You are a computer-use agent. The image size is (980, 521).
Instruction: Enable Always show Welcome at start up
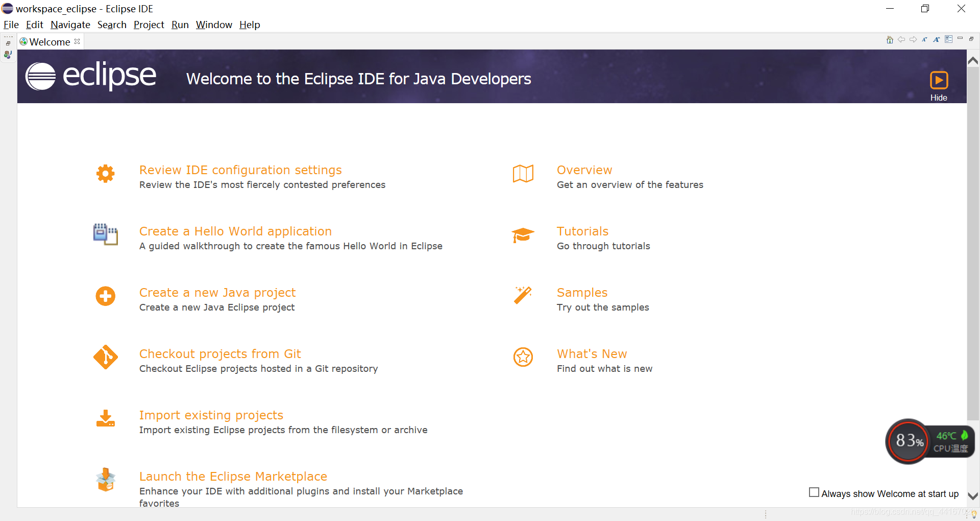814,492
